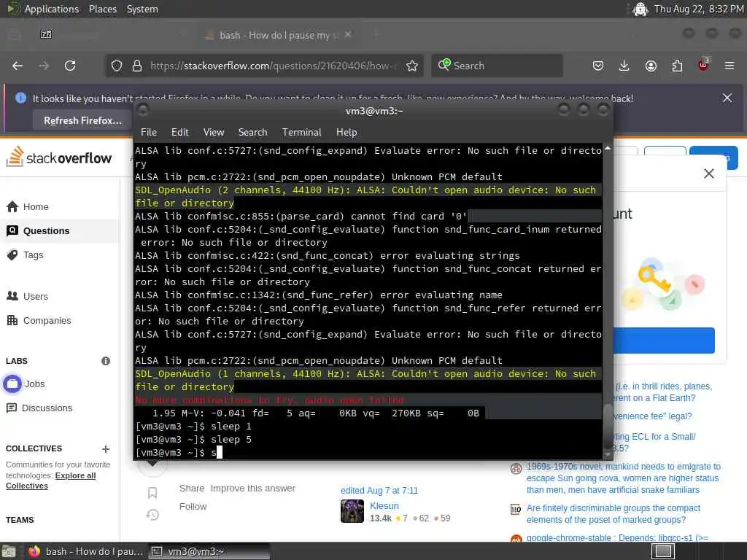Dismiss the Firefox refresh notification bar
Viewport: 747px width, 560px height.
click(x=727, y=98)
